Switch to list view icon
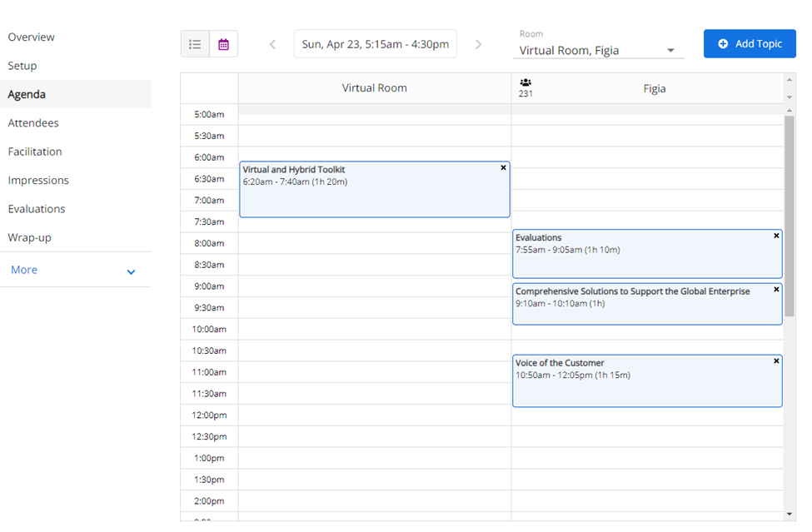The image size is (812, 532). pyautogui.click(x=195, y=44)
